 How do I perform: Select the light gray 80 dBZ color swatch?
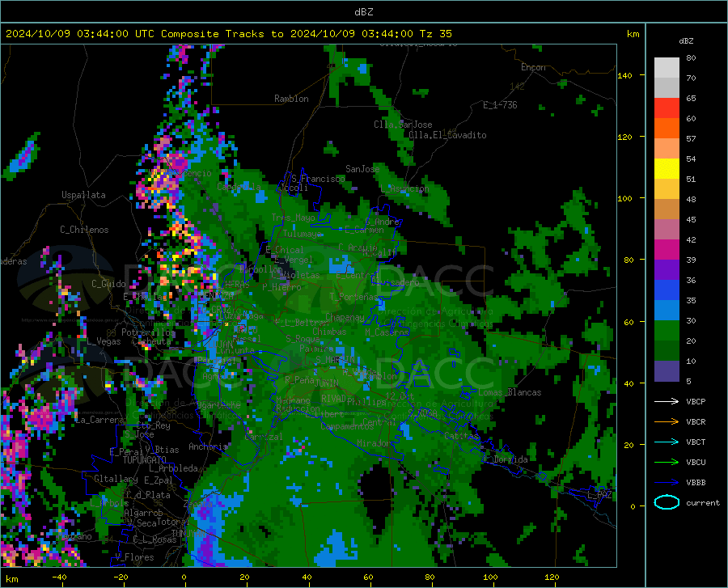(x=667, y=67)
